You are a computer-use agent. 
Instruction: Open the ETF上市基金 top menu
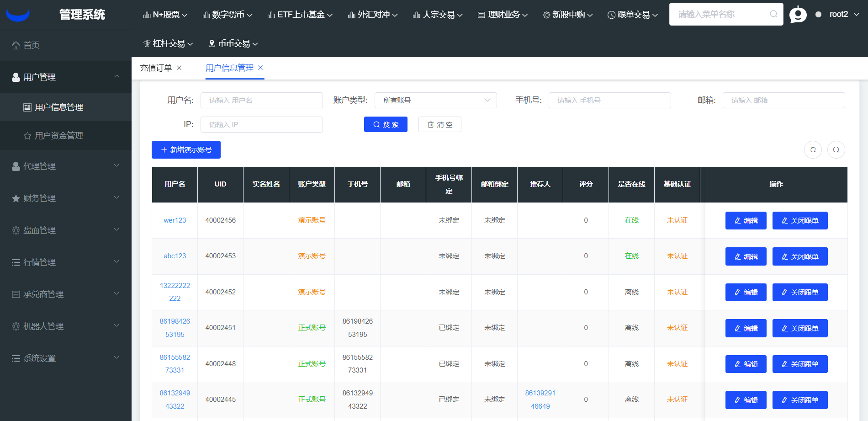tap(300, 15)
